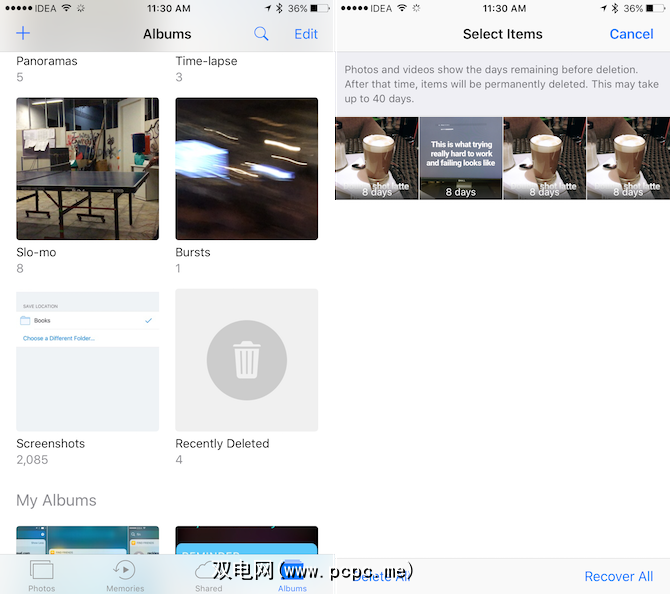
Task: Select the first latte photo
Action: point(376,158)
